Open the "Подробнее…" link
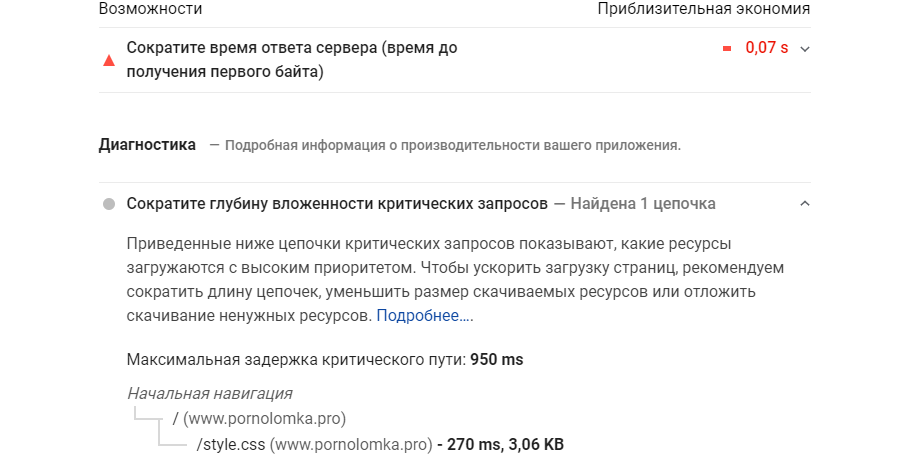 (424, 316)
